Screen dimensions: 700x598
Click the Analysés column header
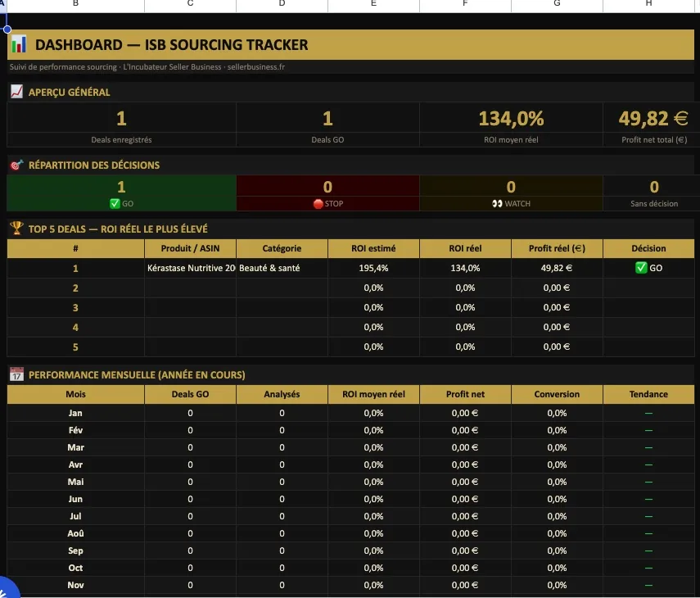(282, 394)
